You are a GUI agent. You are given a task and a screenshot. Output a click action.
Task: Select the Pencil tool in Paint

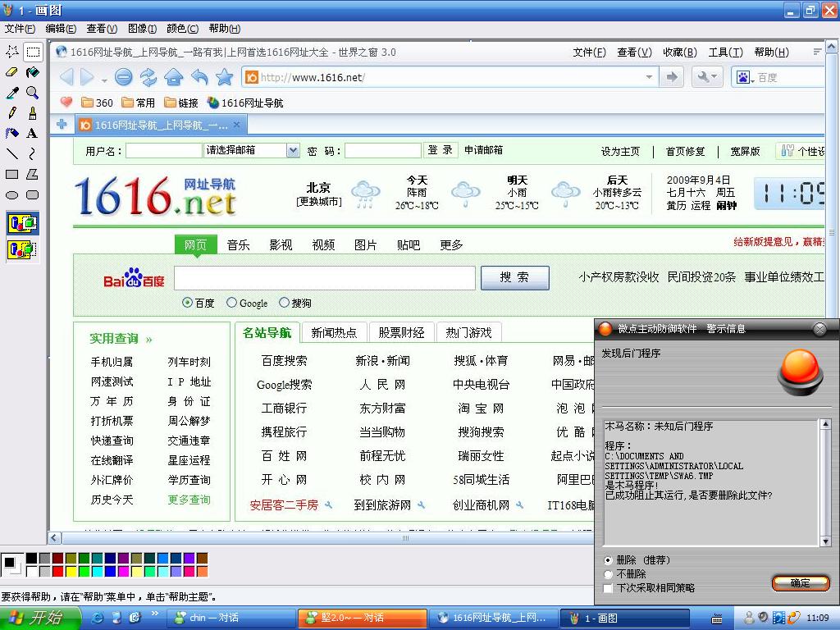[11, 113]
